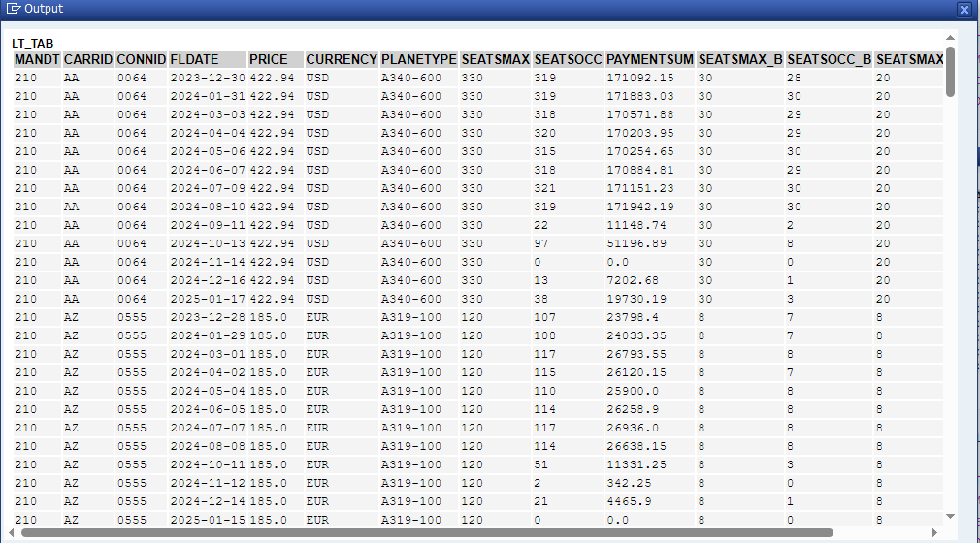This screenshot has height=543, width=980.
Task: Click the date cell 2024-12-16
Action: tap(208, 280)
